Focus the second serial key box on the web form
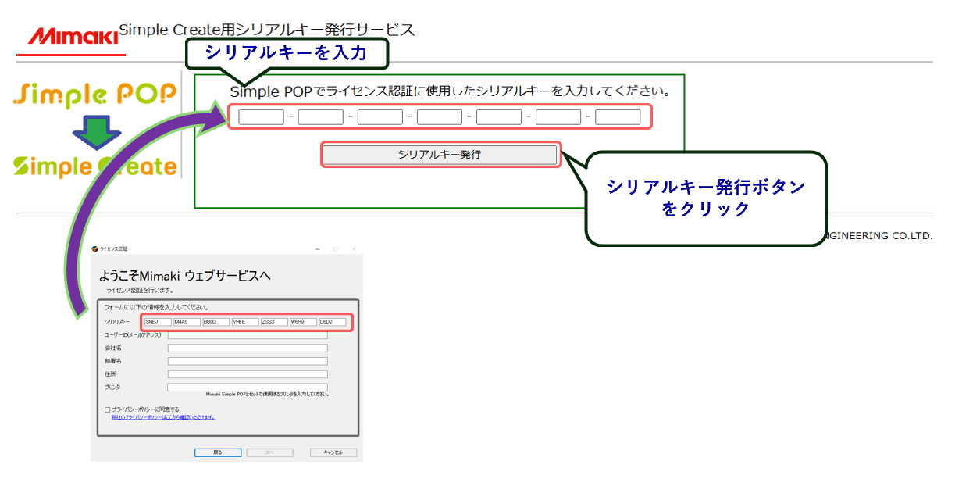The height and width of the screenshot is (479, 980). coord(320,117)
